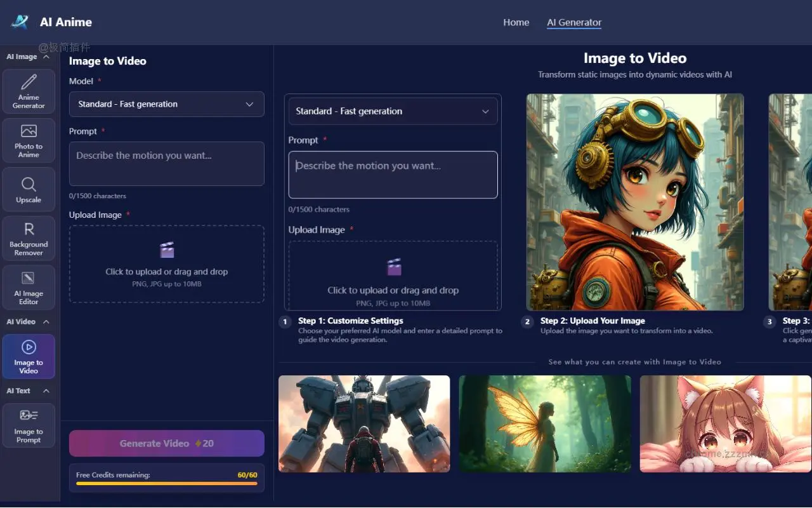Open the Image to Video tool
Screen dimensions: 812x508
pos(29,356)
